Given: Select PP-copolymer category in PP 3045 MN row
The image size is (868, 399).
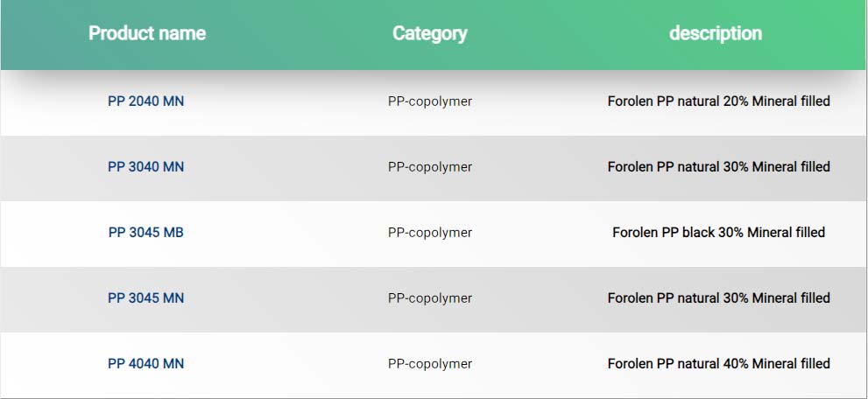Looking at the screenshot, I should (x=429, y=298).
